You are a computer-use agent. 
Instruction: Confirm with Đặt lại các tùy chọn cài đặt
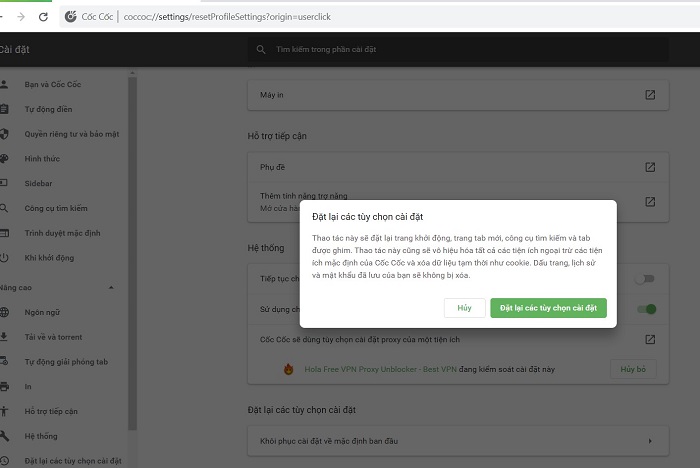pos(548,308)
